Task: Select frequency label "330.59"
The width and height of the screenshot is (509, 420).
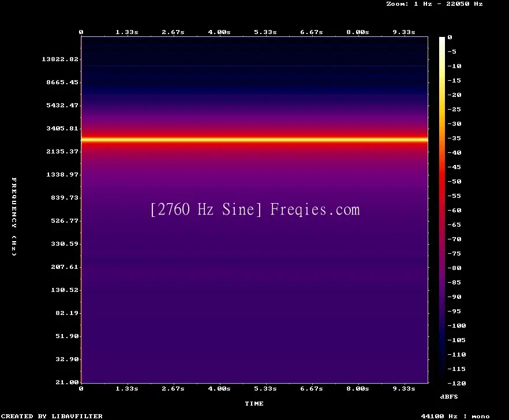Action: click(65, 244)
